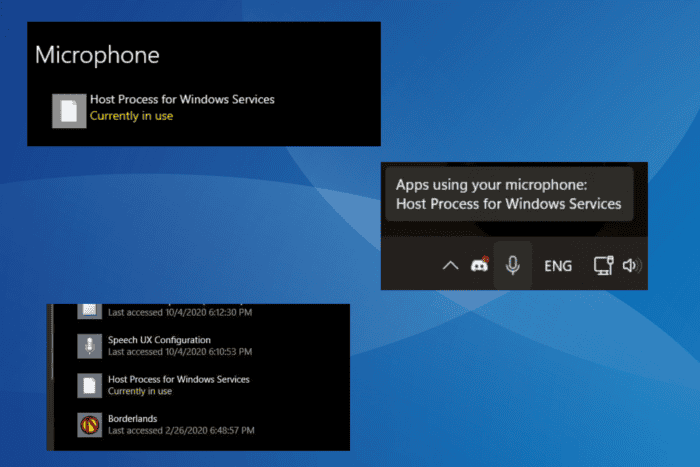Open the Discord tray icon
700x467 pixels.
[480, 264]
